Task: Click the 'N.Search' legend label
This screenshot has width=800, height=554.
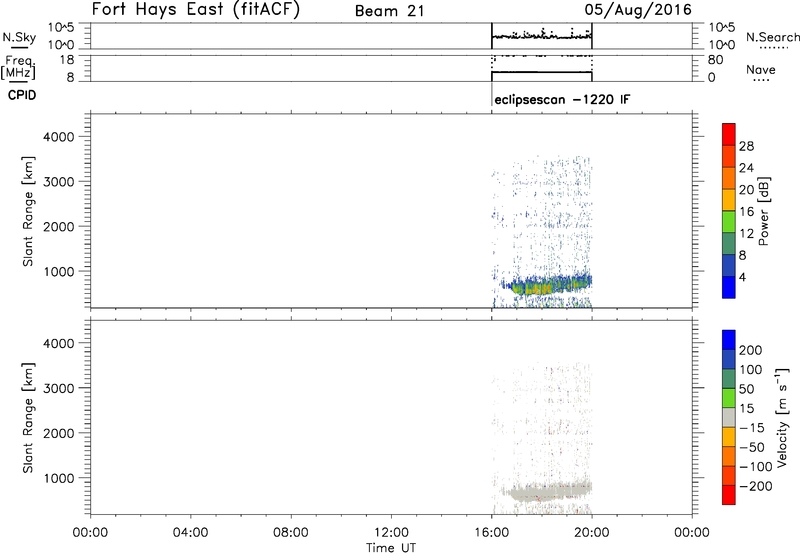Action: point(772,37)
